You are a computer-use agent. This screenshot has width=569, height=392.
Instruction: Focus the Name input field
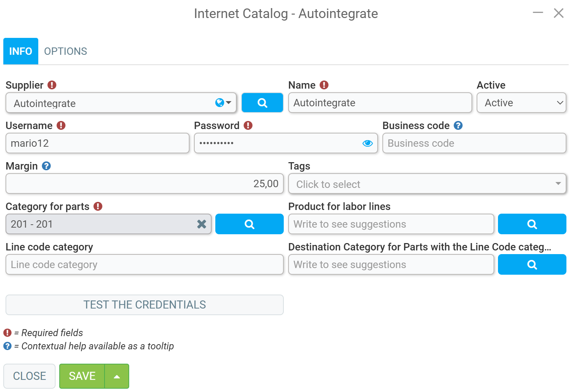tap(380, 103)
